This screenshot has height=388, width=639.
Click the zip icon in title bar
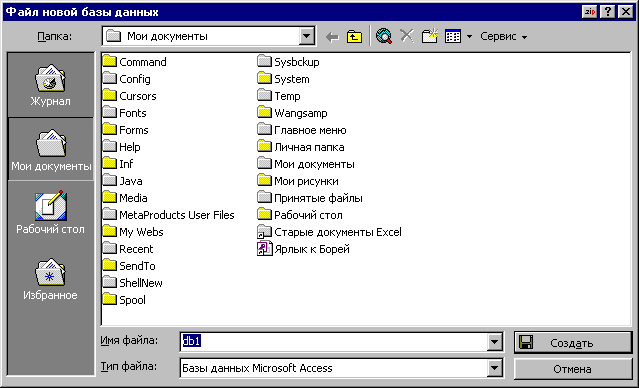point(589,11)
